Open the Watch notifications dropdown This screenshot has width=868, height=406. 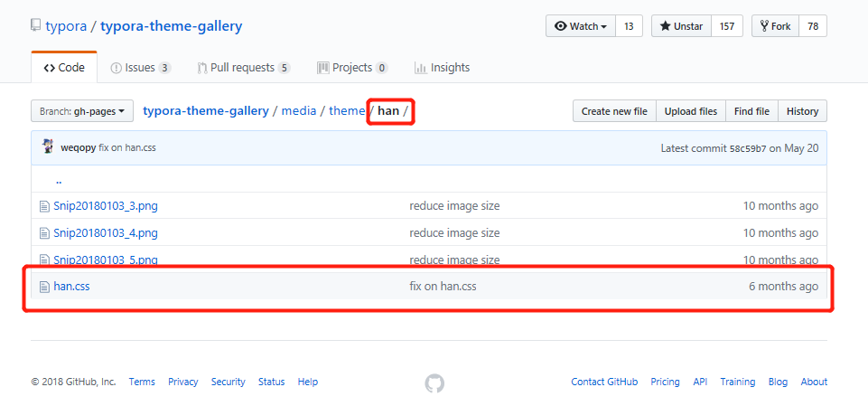point(581,26)
